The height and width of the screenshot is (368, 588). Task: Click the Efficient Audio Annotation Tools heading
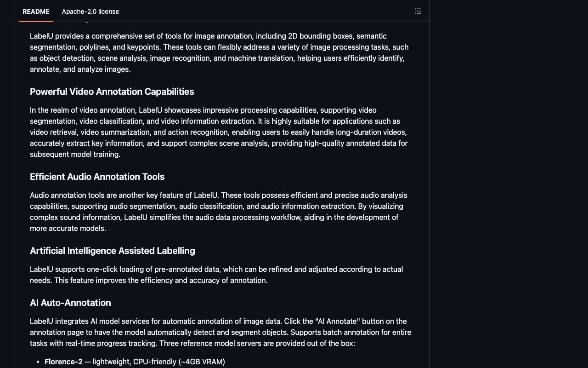point(97,177)
